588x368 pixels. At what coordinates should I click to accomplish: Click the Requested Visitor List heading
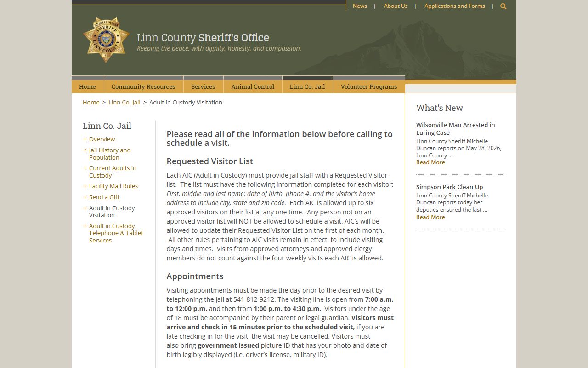tap(210, 161)
